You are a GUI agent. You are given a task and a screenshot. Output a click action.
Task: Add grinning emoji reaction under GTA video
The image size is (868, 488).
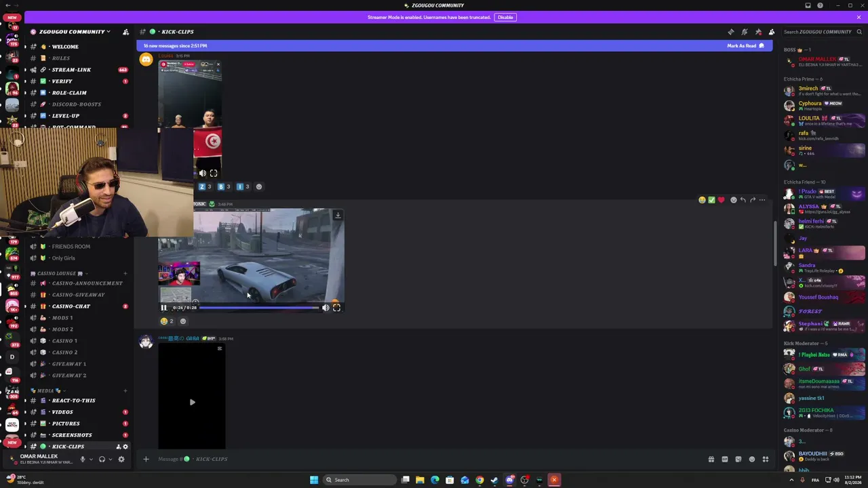pyautogui.click(x=182, y=321)
